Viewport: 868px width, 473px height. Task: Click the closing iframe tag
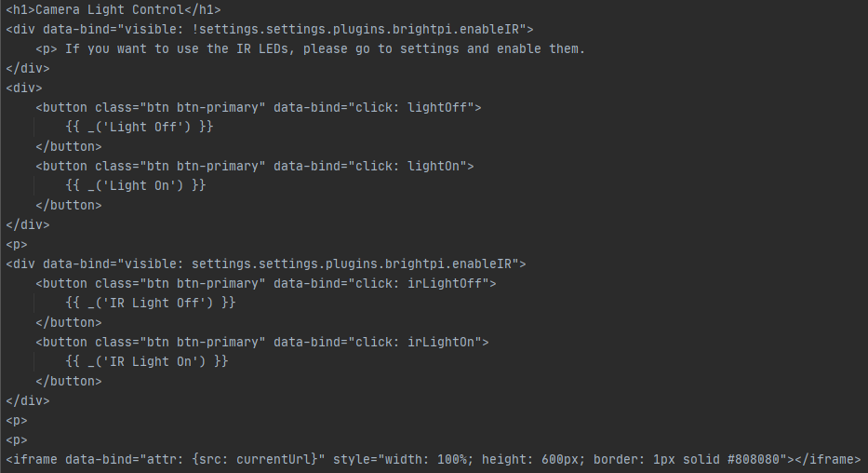point(828,460)
